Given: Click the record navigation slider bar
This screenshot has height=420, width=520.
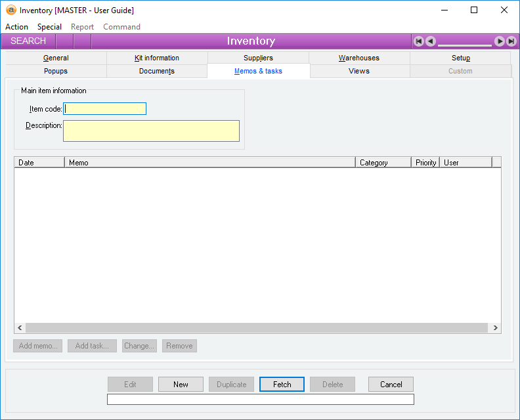Looking at the screenshot, I should (x=465, y=43).
